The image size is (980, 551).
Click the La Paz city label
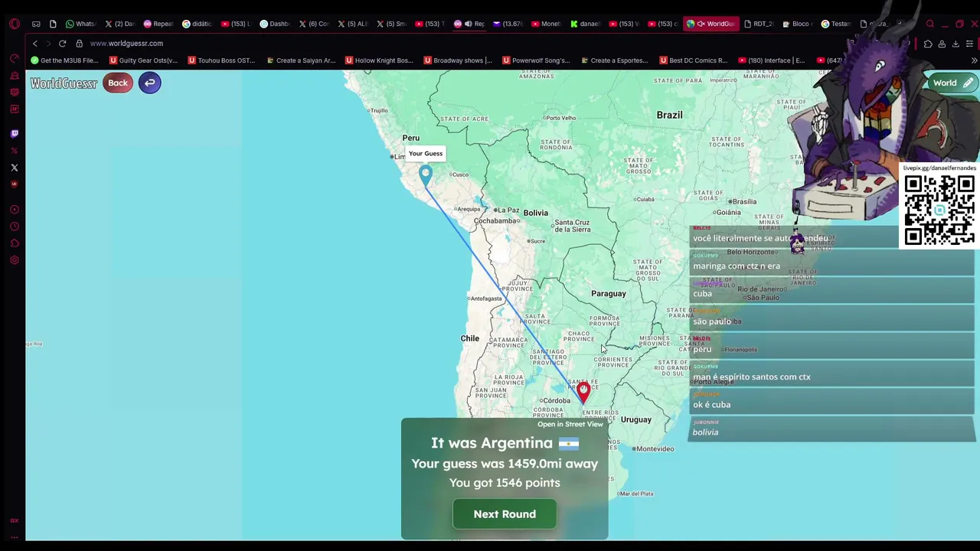tap(508, 210)
